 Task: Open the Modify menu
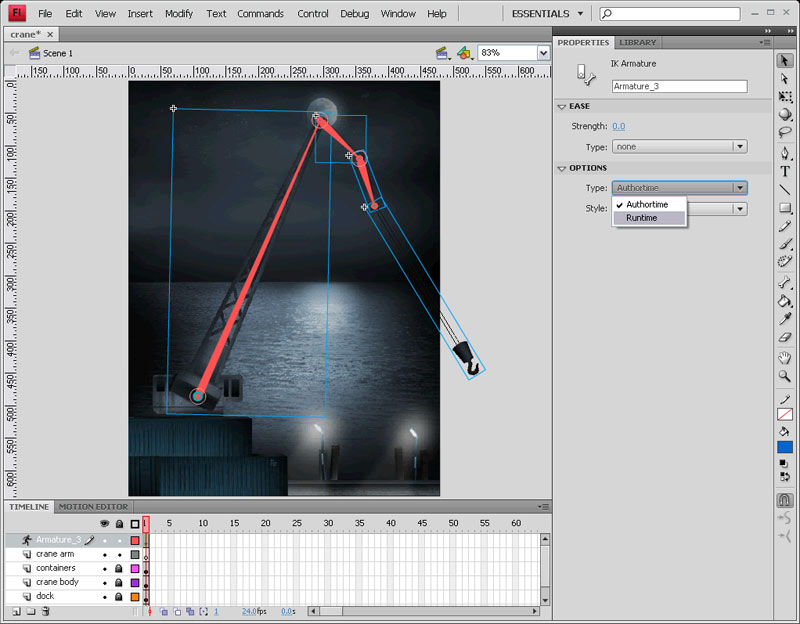point(179,14)
